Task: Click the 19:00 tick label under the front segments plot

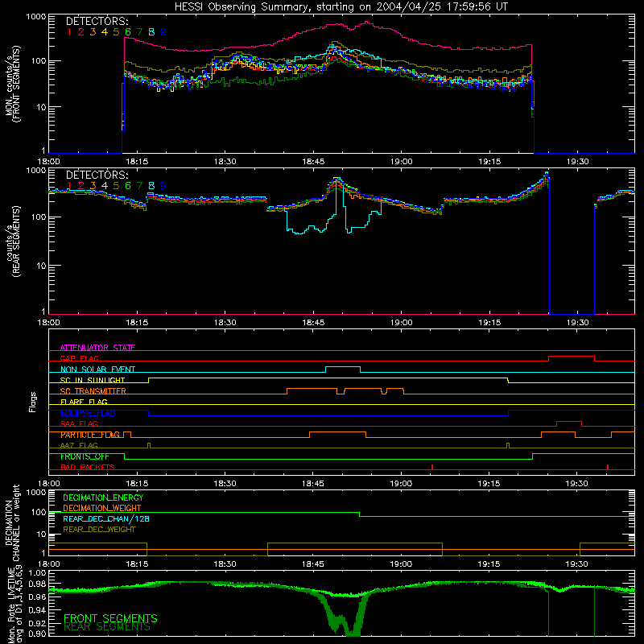Action: click(x=401, y=162)
